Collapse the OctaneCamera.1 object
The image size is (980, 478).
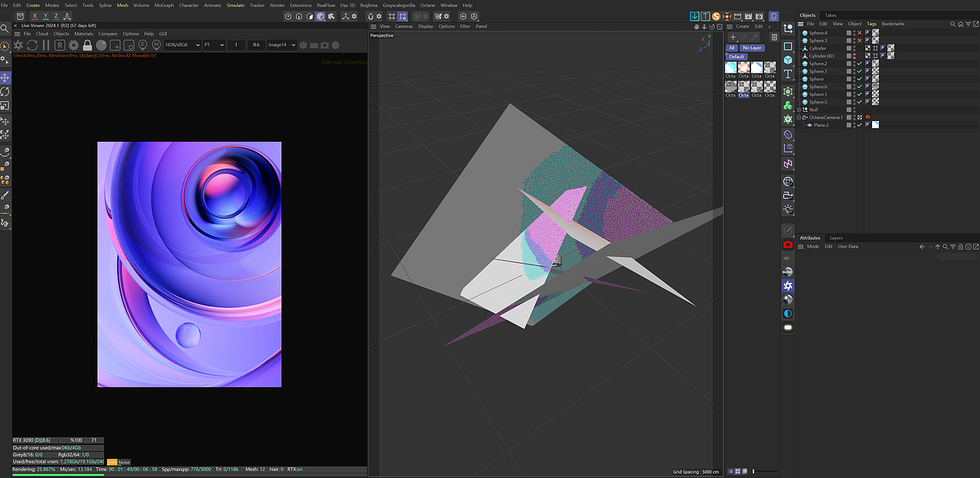(x=799, y=117)
